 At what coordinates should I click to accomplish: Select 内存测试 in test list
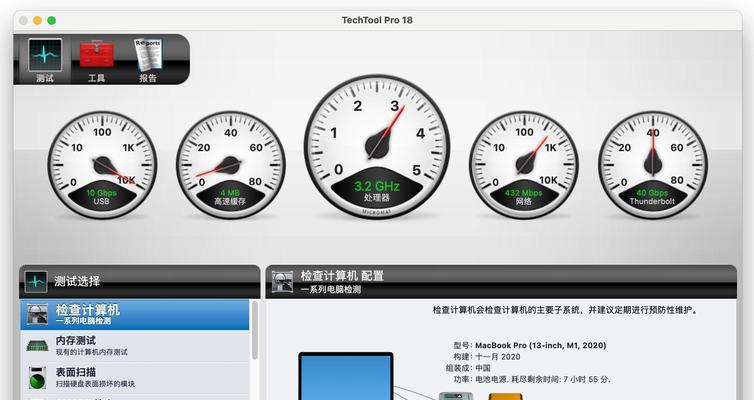click(x=135, y=346)
